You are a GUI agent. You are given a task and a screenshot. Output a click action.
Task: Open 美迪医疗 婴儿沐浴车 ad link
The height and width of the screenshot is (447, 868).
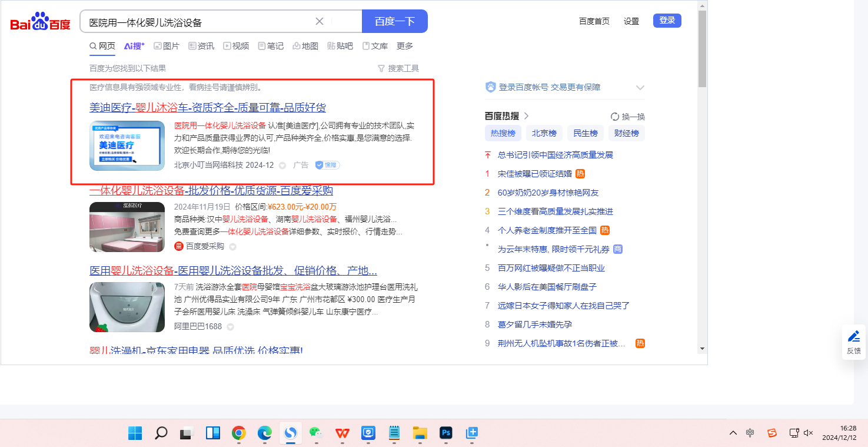(x=207, y=108)
